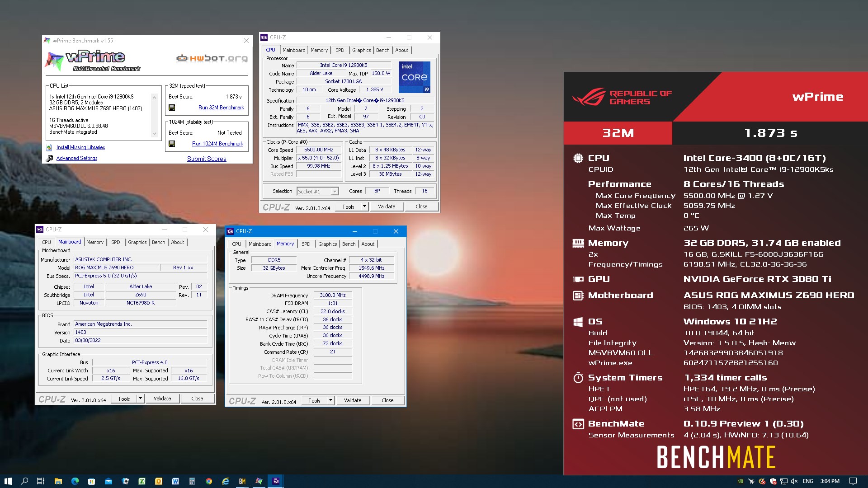Switch to Bench tab in top CPU-Z window
The height and width of the screenshot is (488, 868).
(x=382, y=50)
